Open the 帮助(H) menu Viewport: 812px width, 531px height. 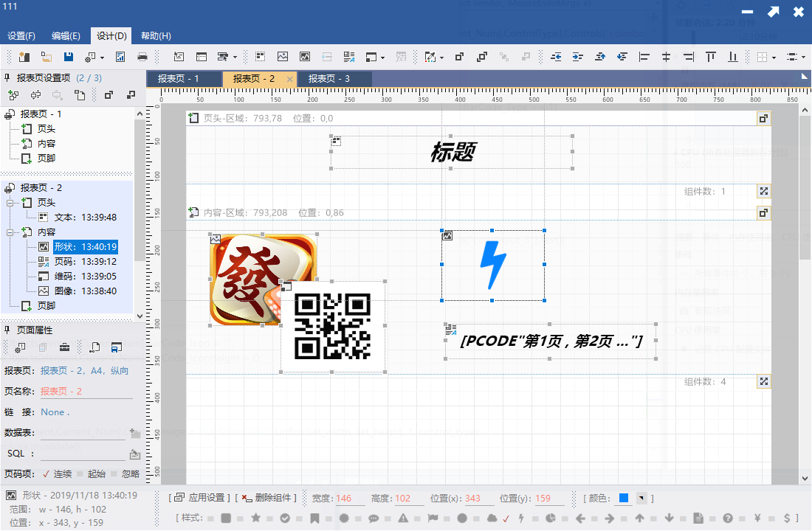pyautogui.click(x=156, y=35)
